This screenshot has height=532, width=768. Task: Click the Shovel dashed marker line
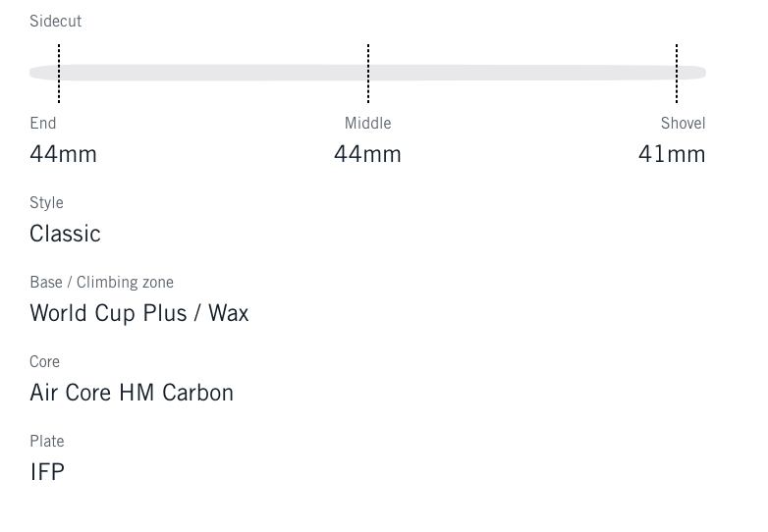(677, 74)
